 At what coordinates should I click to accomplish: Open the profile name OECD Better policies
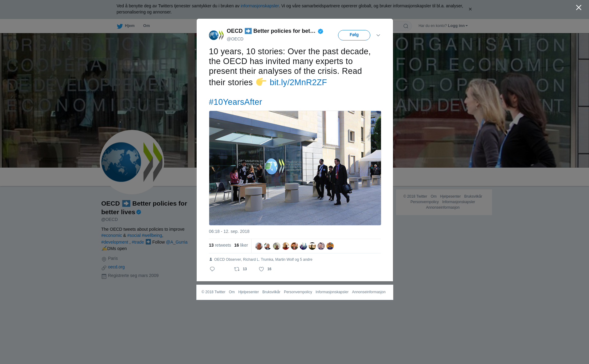[x=144, y=208]
